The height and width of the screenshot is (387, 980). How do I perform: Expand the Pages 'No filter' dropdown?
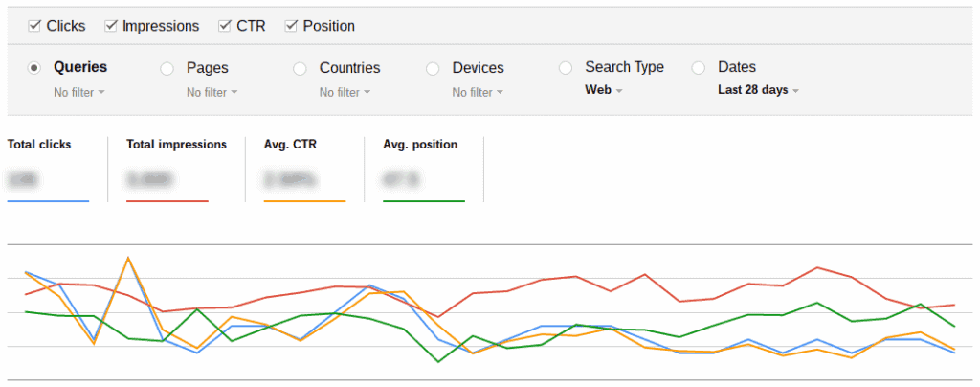click(212, 93)
